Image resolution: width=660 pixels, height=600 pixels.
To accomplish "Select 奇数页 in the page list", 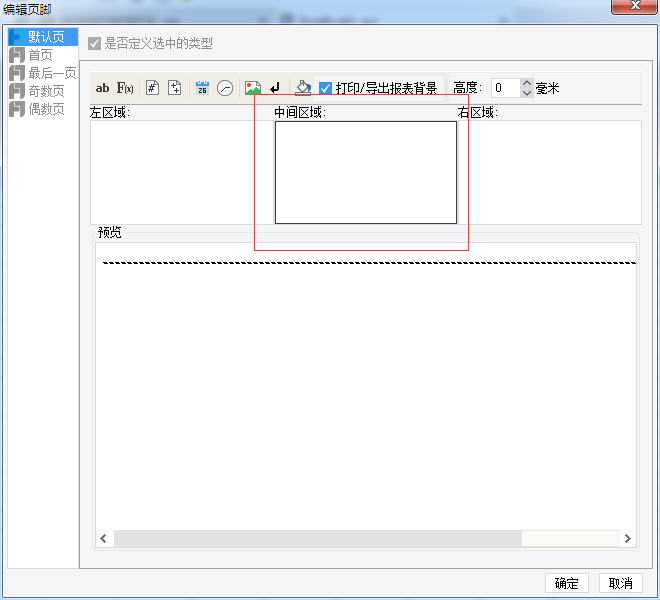I will tap(43, 91).
